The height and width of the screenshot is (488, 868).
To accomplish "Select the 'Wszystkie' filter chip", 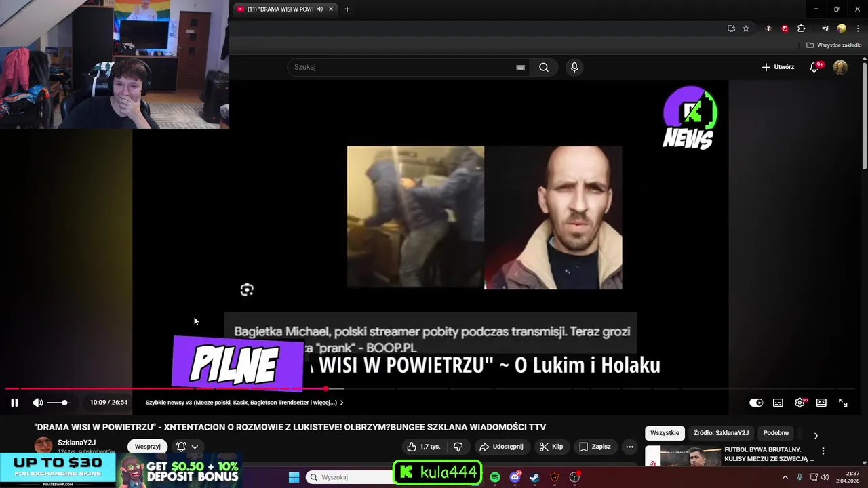I will click(x=665, y=433).
